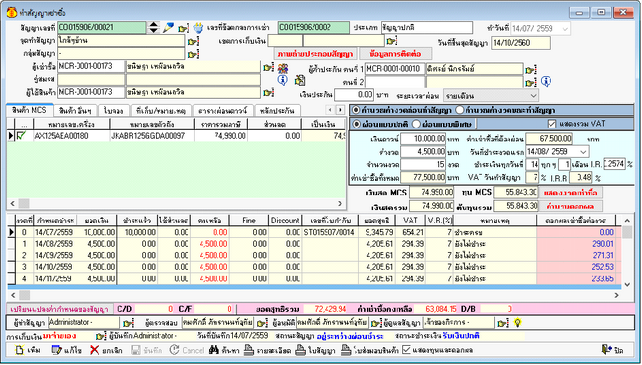Click the new document add icon (เพิ่ม)
642x365 pixels.
20,350
